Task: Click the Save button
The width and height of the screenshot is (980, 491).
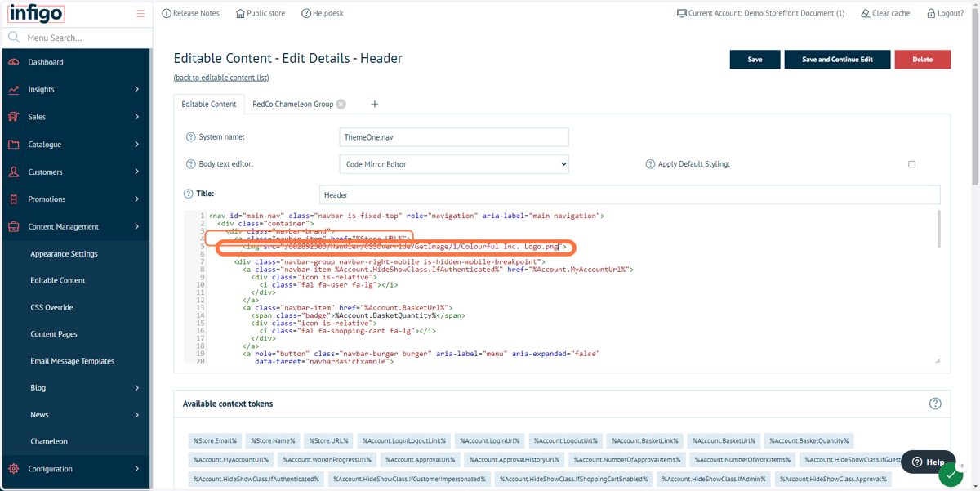Action: [x=755, y=60]
